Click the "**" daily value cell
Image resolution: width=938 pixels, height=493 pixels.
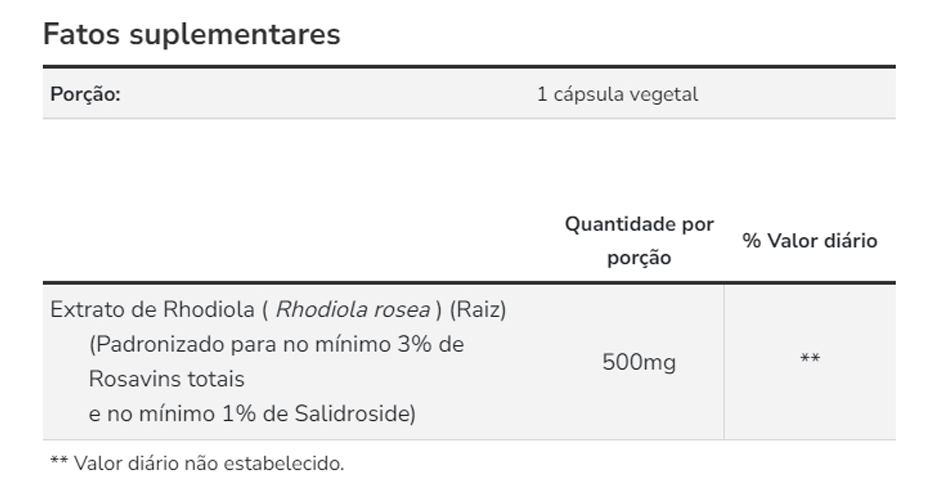(810, 360)
